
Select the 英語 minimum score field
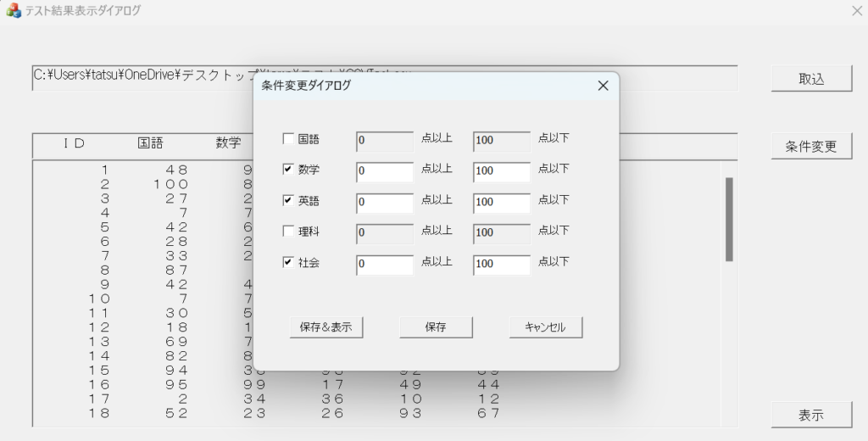pyautogui.click(x=385, y=203)
